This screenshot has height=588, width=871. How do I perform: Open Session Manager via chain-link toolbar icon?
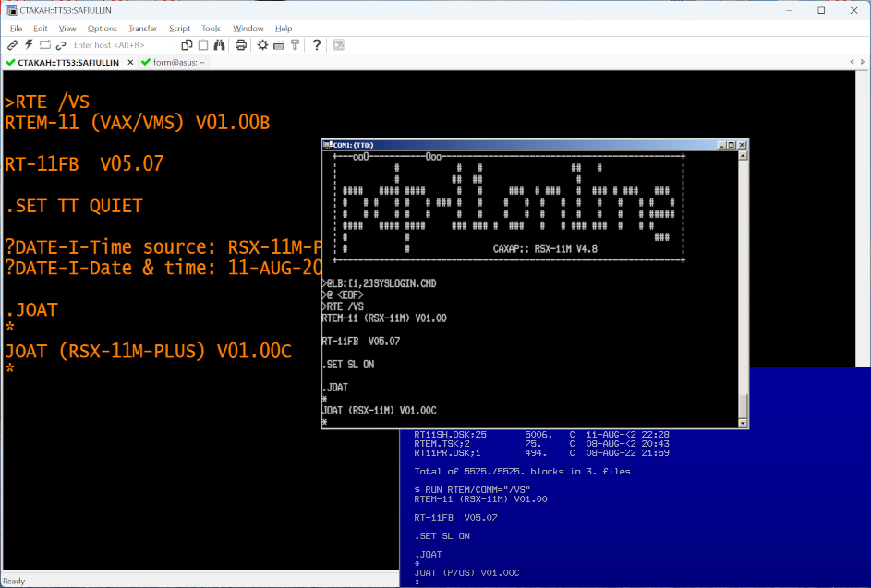click(13, 44)
